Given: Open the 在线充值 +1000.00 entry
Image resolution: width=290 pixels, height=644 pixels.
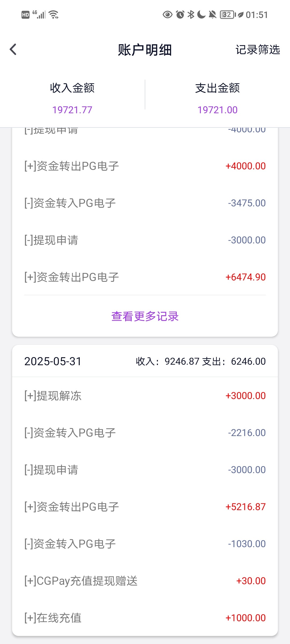Looking at the screenshot, I should (x=145, y=618).
